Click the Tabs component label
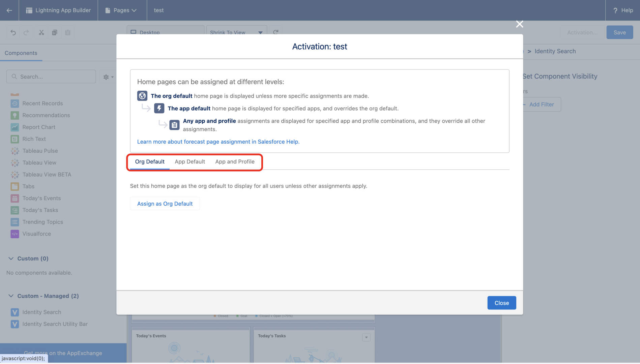 click(28, 186)
